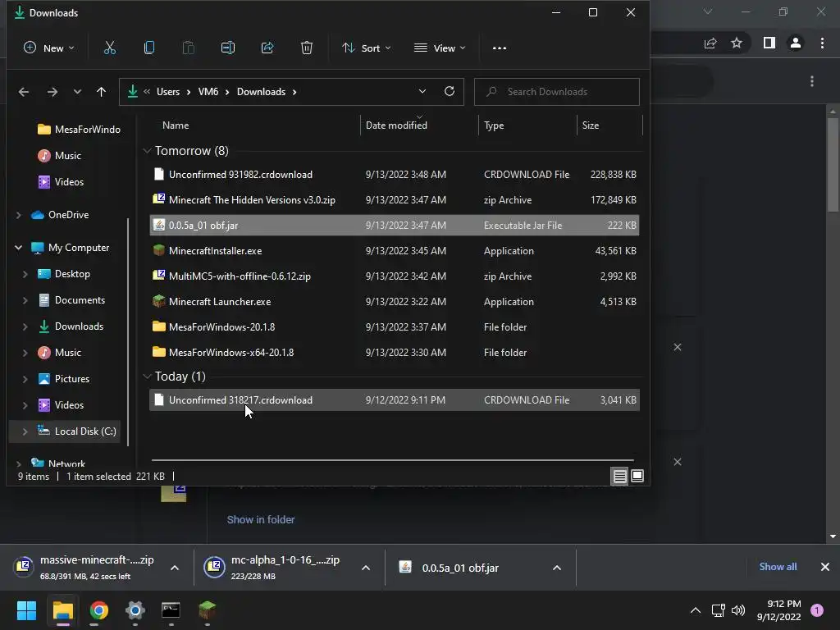Image resolution: width=840 pixels, height=630 pixels.
Task: Open the address bar history dropdown
Action: click(422, 92)
